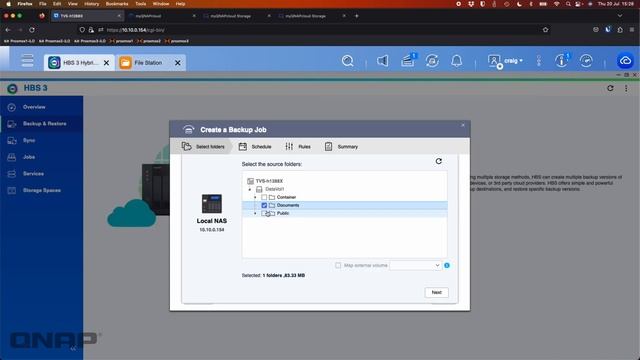Open the QTS main menu hamburger icon
The height and width of the screenshot is (360, 640).
(x=27, y=61)
